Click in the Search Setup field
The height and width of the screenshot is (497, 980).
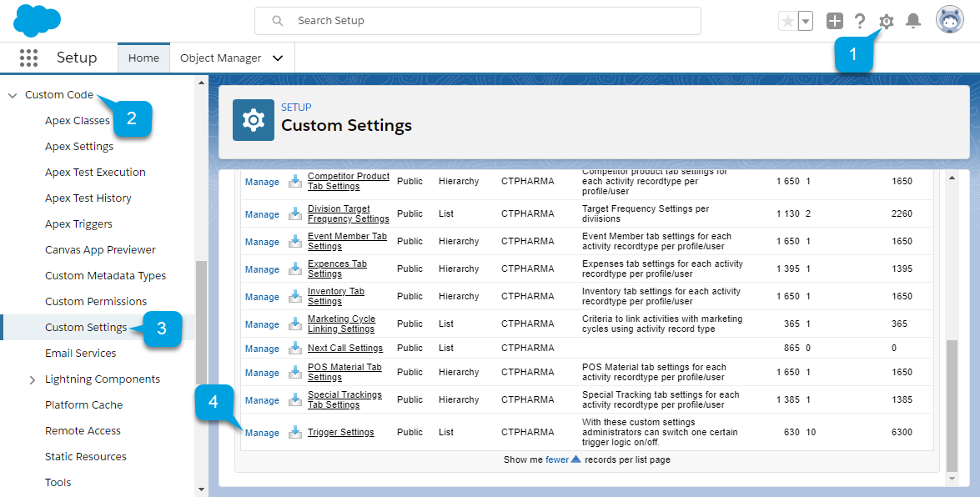(492, 21)
